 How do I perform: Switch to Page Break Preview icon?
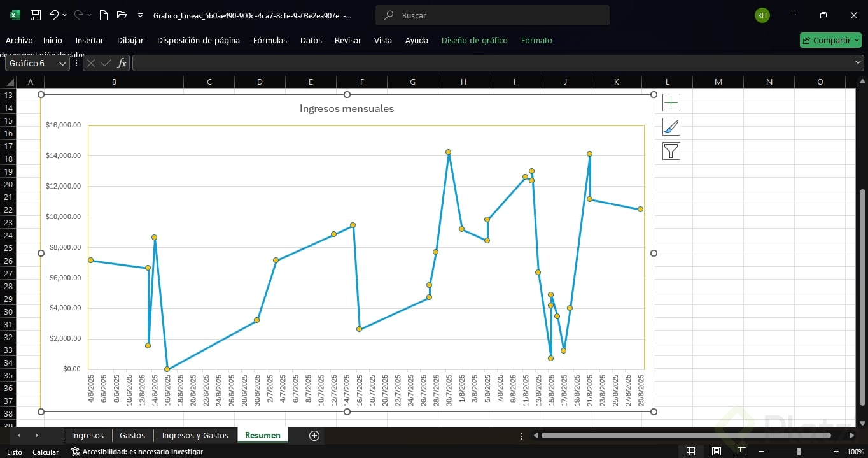pos(741,452)
